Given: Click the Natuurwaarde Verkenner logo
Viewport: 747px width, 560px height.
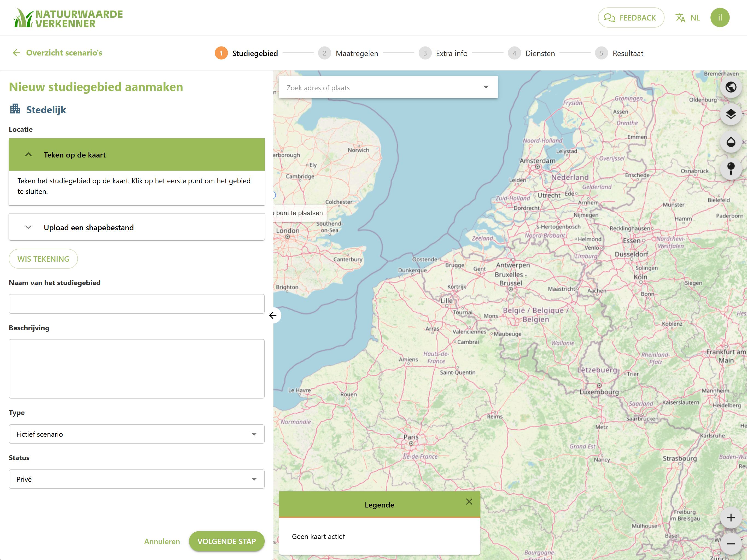Looking at the screenshot, I should pos(68,18).
